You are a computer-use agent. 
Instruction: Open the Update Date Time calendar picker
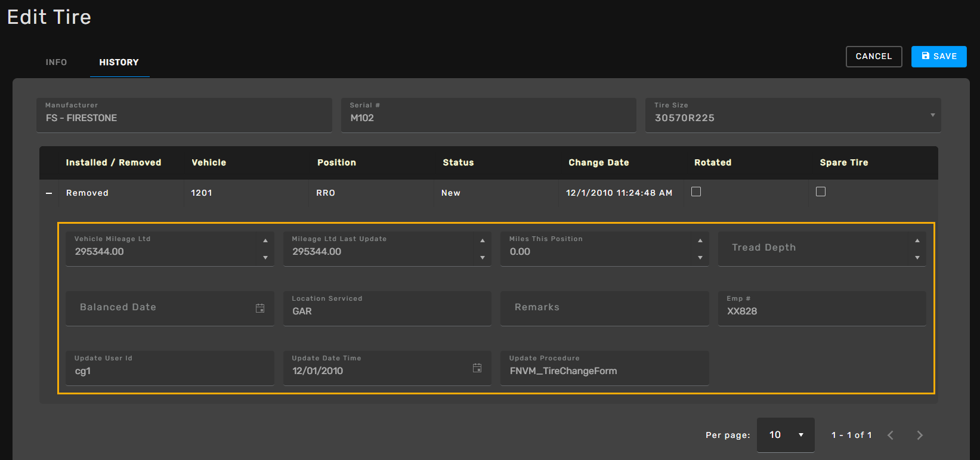477,368
